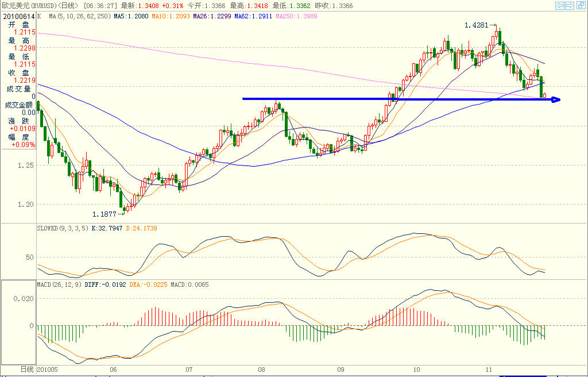Click the 11 month label on the time axis
Screen dimensions: 588x377
pos(488,370)
